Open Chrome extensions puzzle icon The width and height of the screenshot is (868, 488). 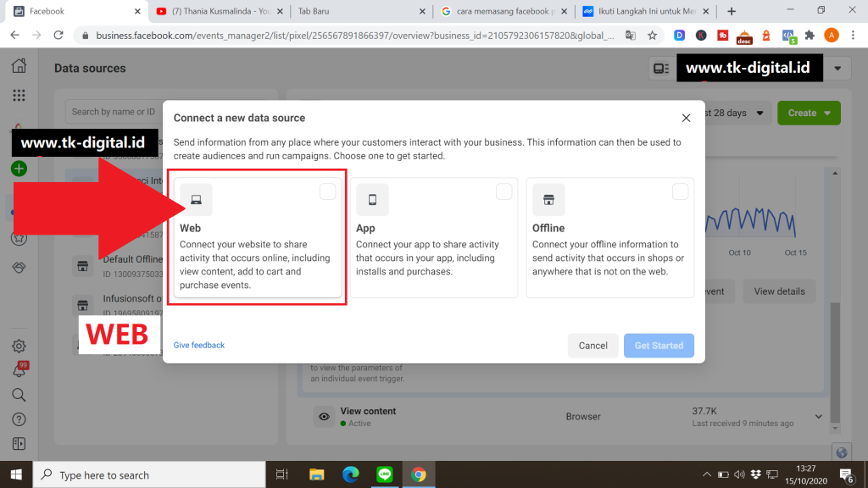point(810,36)
